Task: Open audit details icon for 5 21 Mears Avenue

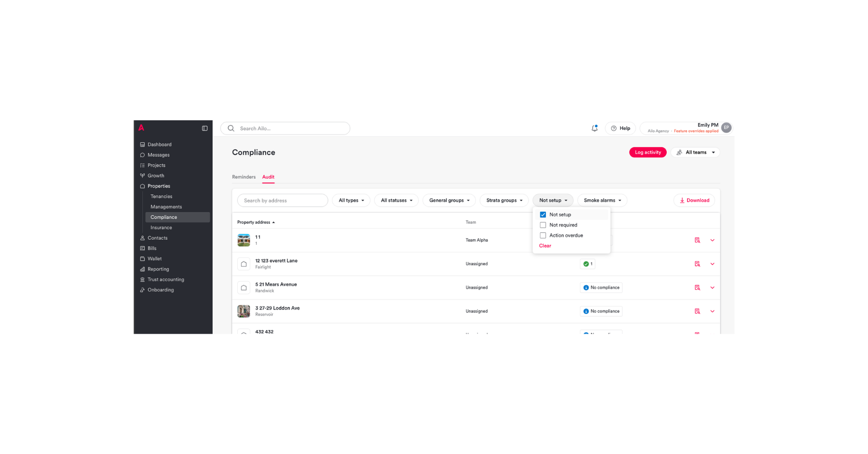Action: [x=698, y=287]
